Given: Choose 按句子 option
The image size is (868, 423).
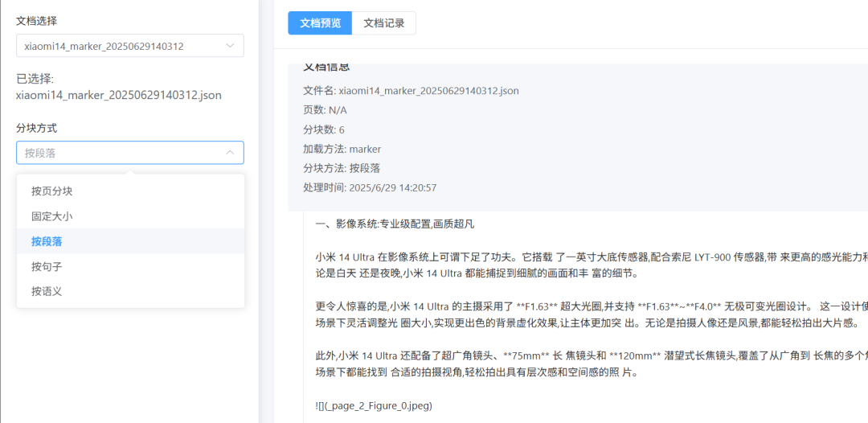Looking at the screenshot, I should 131,266.
